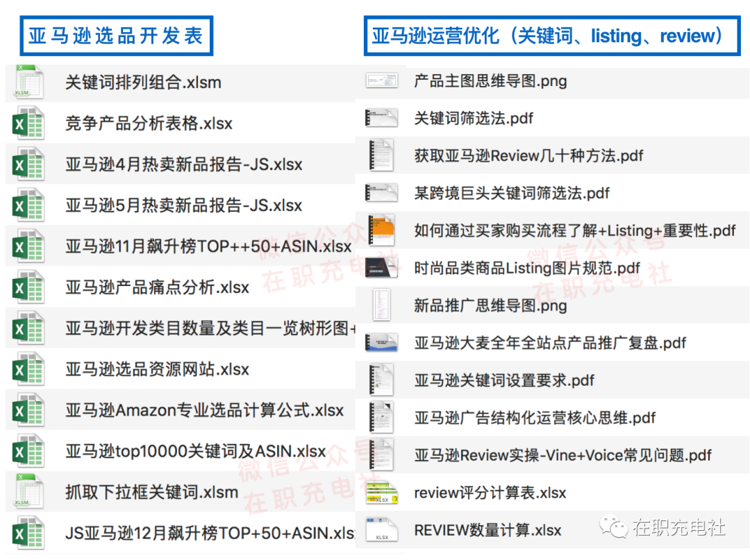
Task: Select the file name REVIEW数量计算.xlsx
Action: click(488, 530)
